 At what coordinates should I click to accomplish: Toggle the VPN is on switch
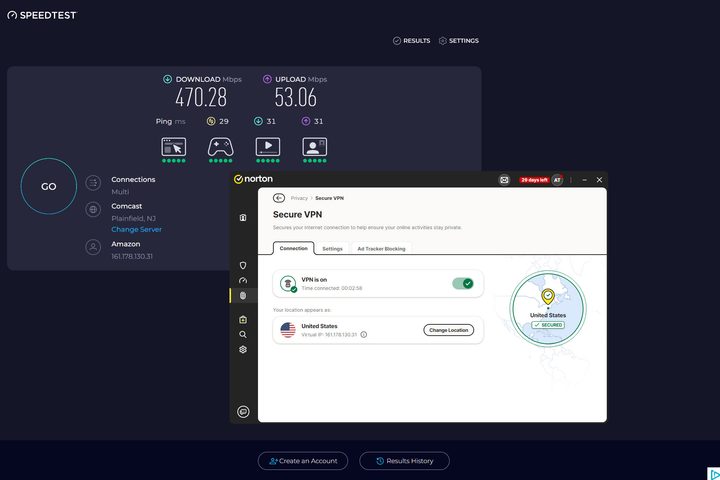pos(462,283)
